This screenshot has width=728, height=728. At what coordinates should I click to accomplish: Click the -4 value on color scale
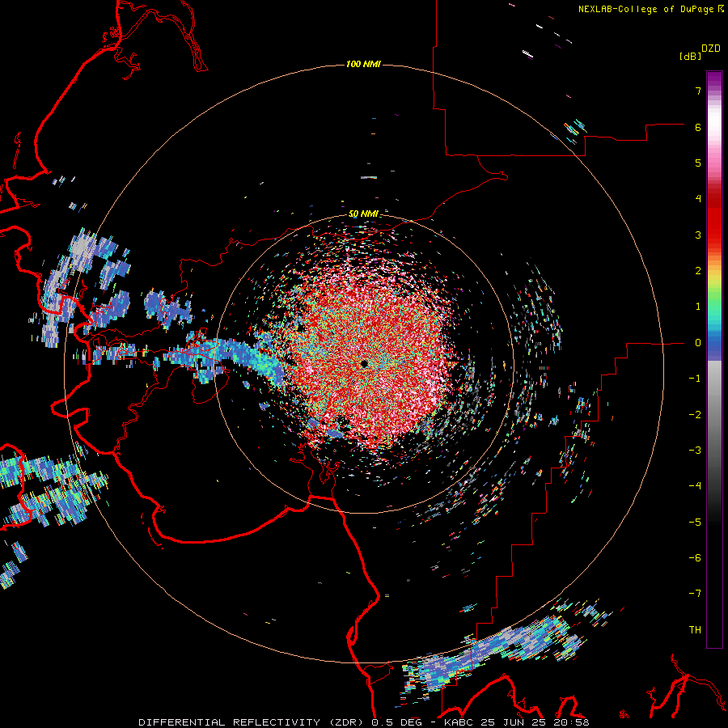tap(695, 486)
